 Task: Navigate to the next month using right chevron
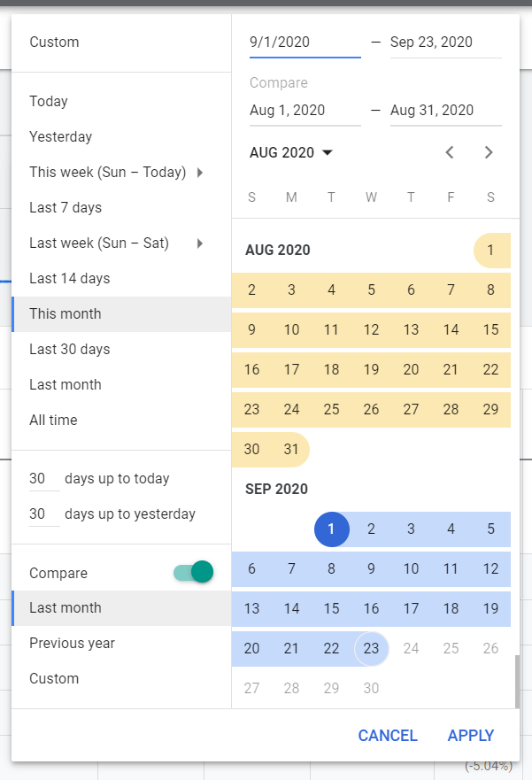point(489,152)
